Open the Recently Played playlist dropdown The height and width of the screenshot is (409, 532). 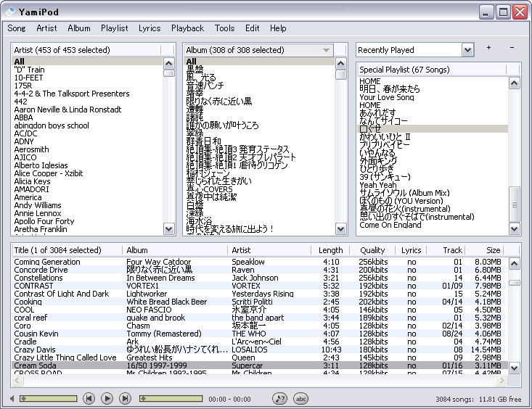[467, 50]
